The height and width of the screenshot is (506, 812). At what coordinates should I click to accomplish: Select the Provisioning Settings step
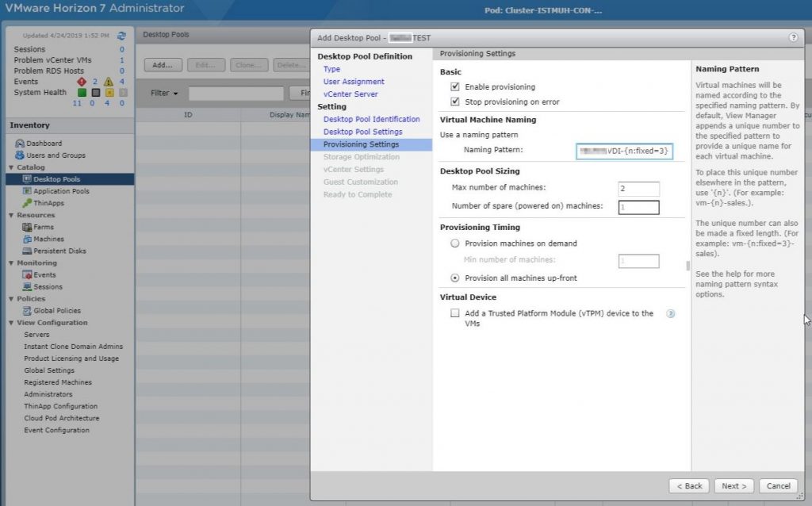[x=371, y=144]
